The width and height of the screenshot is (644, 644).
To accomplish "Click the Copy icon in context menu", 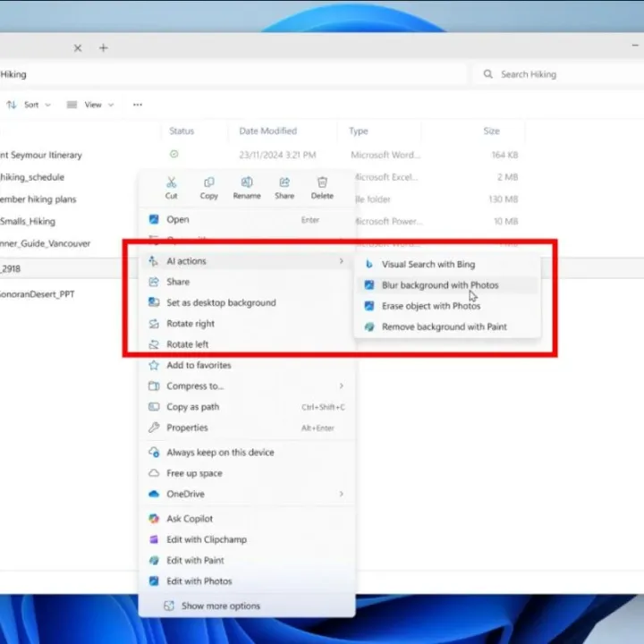I will [209, 182].
